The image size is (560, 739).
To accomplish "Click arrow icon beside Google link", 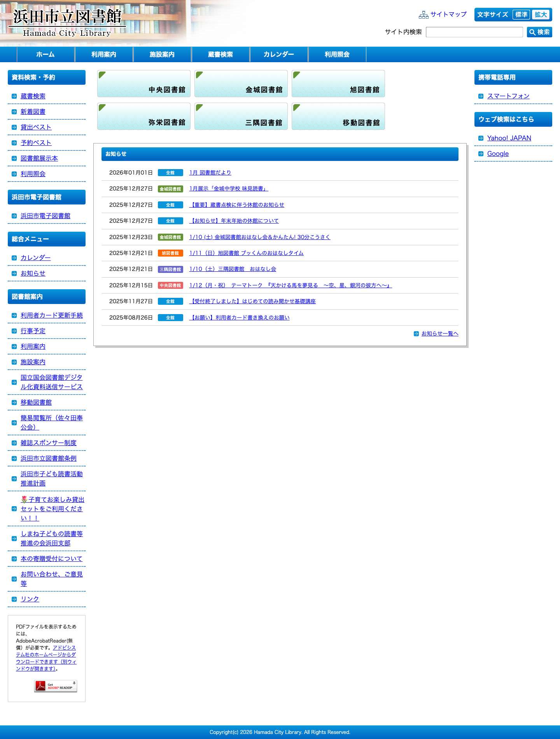I will click(481, 154).
